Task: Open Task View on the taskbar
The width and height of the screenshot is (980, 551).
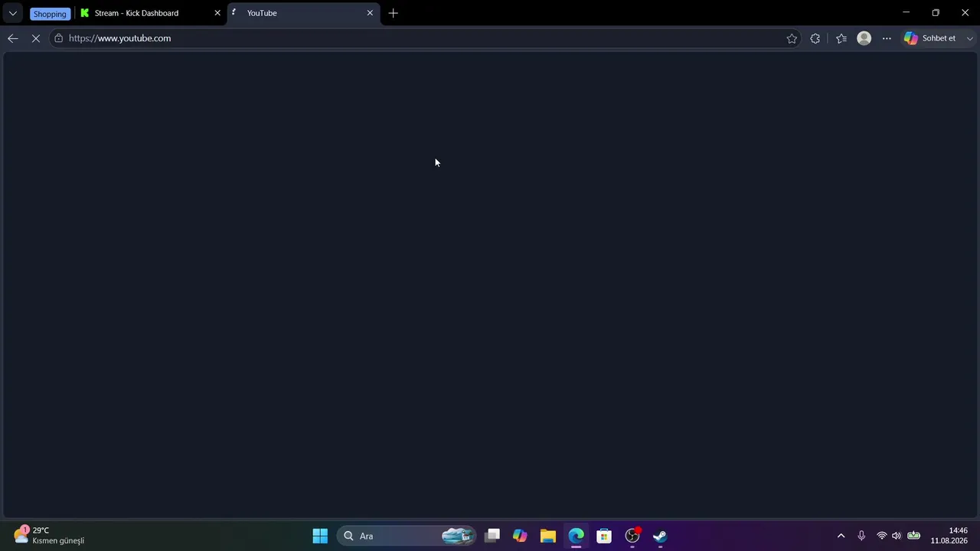Action: point(492,536)
